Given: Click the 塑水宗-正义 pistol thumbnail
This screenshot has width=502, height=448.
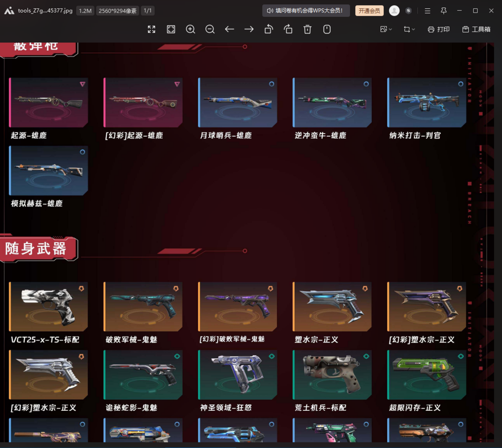Looking at the screenshot, I should point(332,307).
